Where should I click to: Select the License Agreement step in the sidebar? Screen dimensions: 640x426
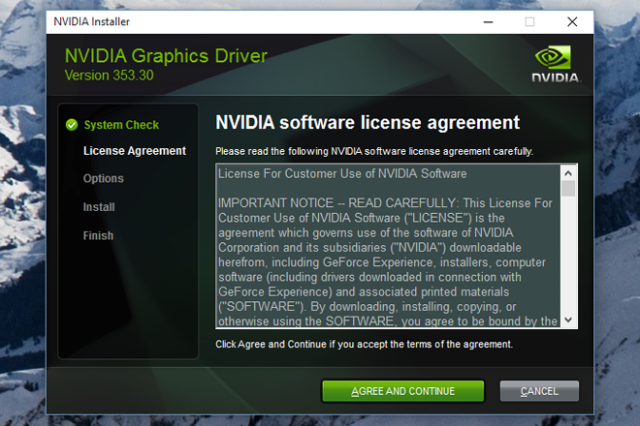point(134,151)
